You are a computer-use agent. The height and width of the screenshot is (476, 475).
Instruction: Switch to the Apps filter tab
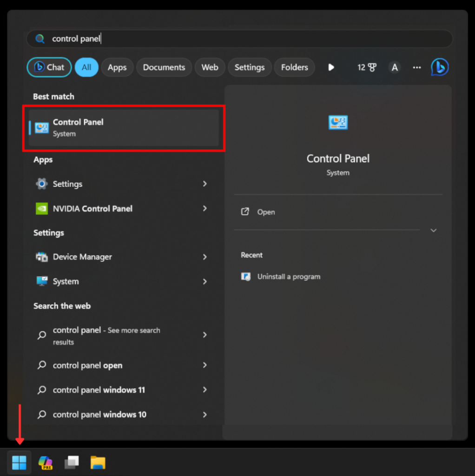[x=117, y=67]
